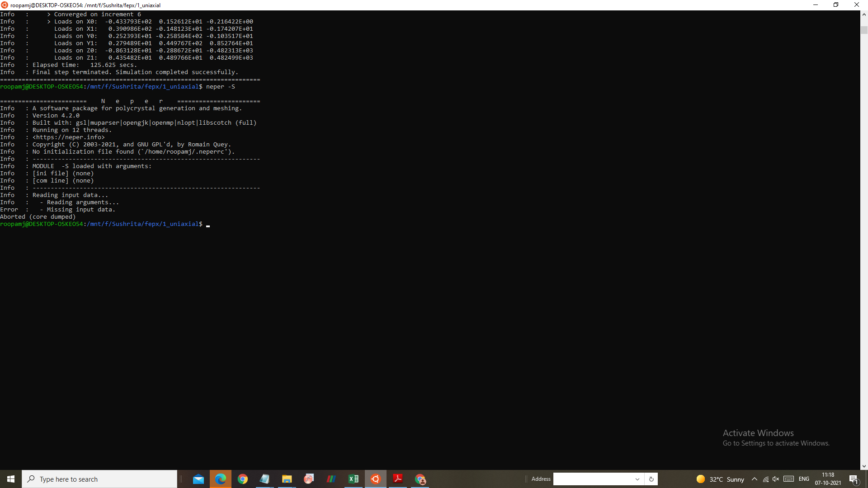Viewport: 868px width, 488px height.
Task: Show hidden system tray icons
Action: [x=755, y=479]
